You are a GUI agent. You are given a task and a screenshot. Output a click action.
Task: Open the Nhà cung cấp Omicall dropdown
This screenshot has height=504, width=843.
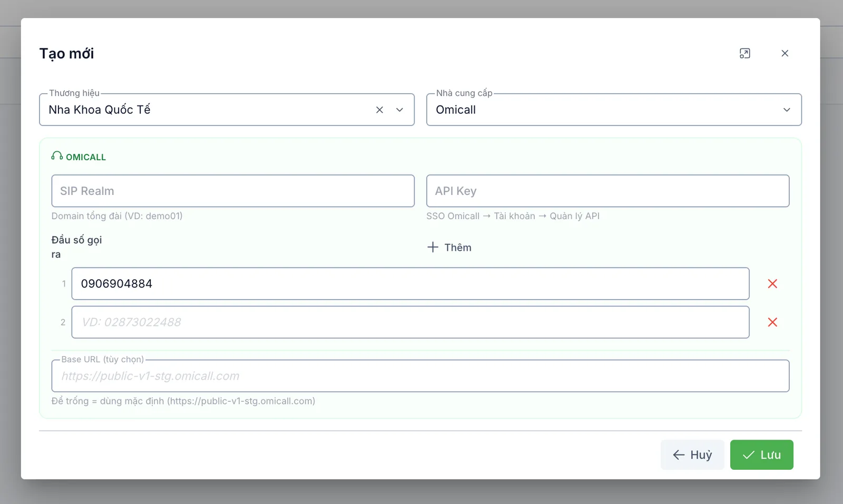[614, 110]
